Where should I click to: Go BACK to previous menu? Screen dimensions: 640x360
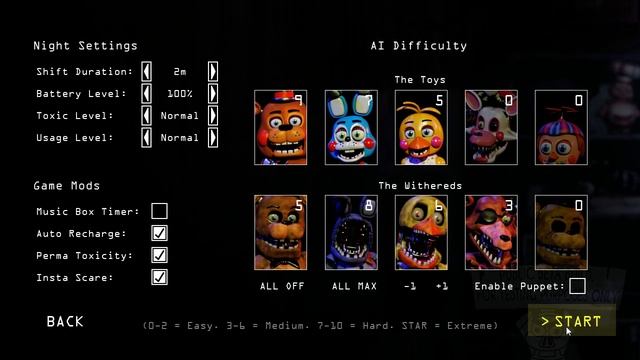pyautogui.click(x=65, y=322)
